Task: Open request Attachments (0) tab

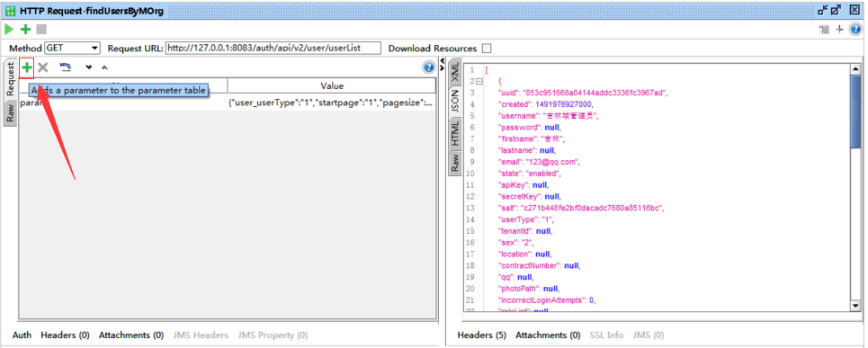Action: coord(131,335)
